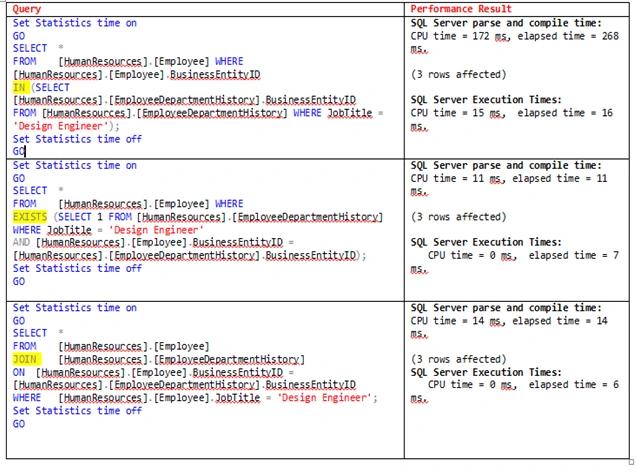Click the "CPU time = 172 ms" line
The width and height of the screenshot is (636, 472).
(514, 36)
